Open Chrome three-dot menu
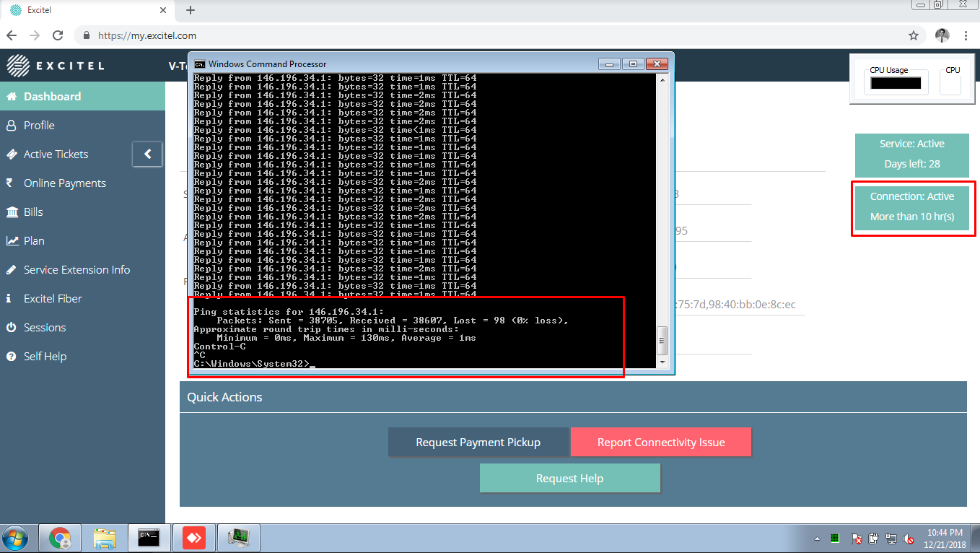The image size is (980, 553). [966, 35]
